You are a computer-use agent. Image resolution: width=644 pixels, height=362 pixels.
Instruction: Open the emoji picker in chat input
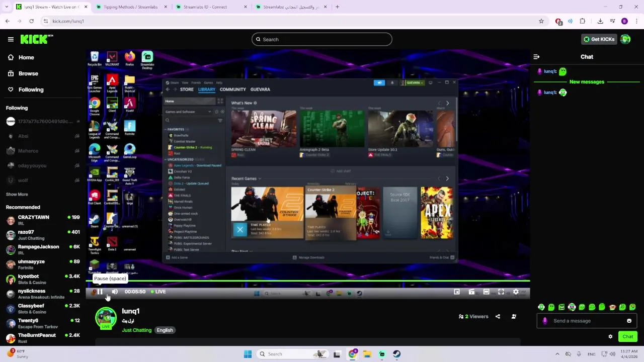[x=629, y=321]
